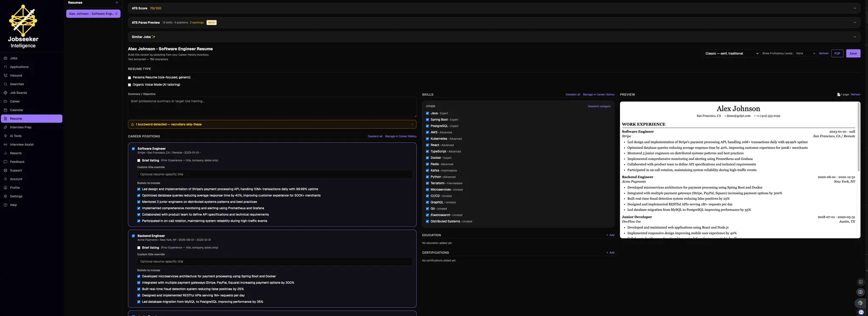Click the Resume document icon in sidebar

point(6,119)
